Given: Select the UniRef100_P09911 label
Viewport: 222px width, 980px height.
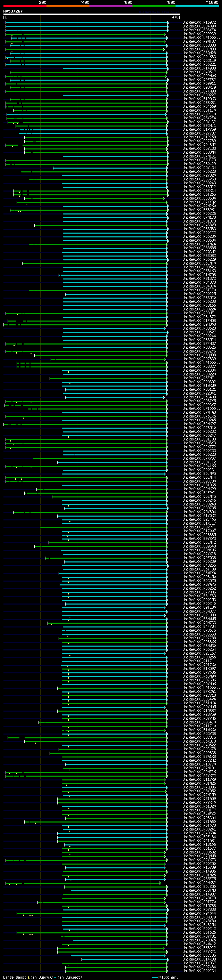Looking at the screenshot, I should 199,84.
